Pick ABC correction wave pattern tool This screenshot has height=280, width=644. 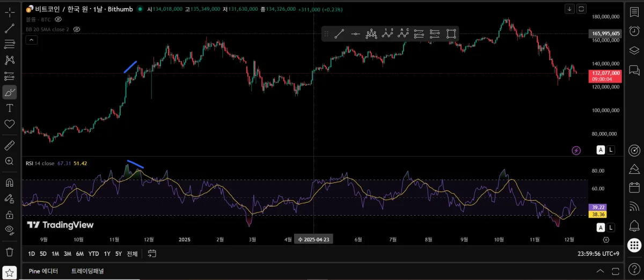click(404, 34)
